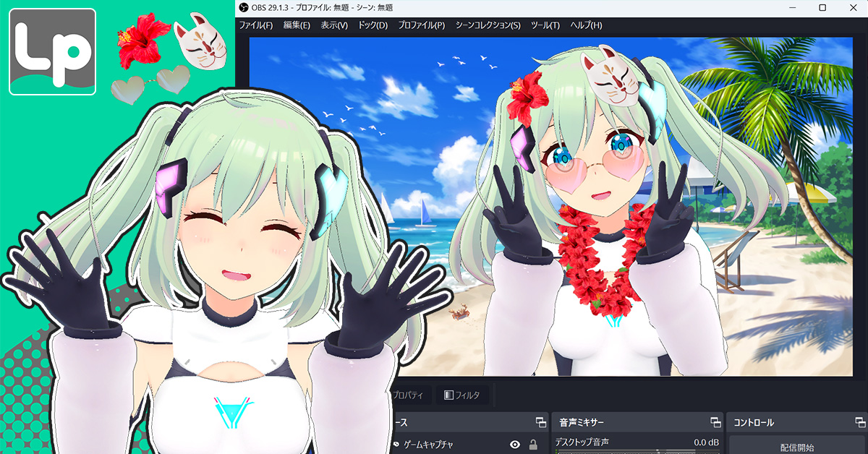Click the Lp application logo
868x454 pixels.
52,51
